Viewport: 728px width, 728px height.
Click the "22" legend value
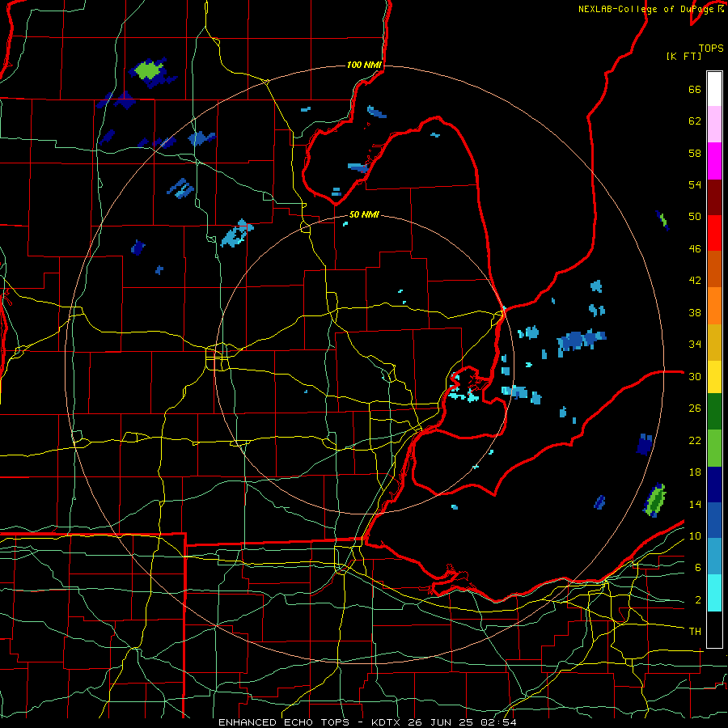point(695,440)
